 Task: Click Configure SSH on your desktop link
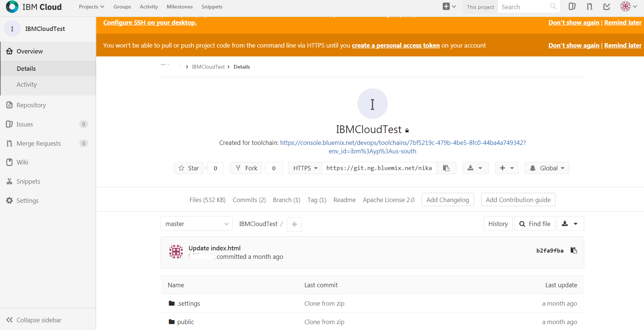click(150, 22)
